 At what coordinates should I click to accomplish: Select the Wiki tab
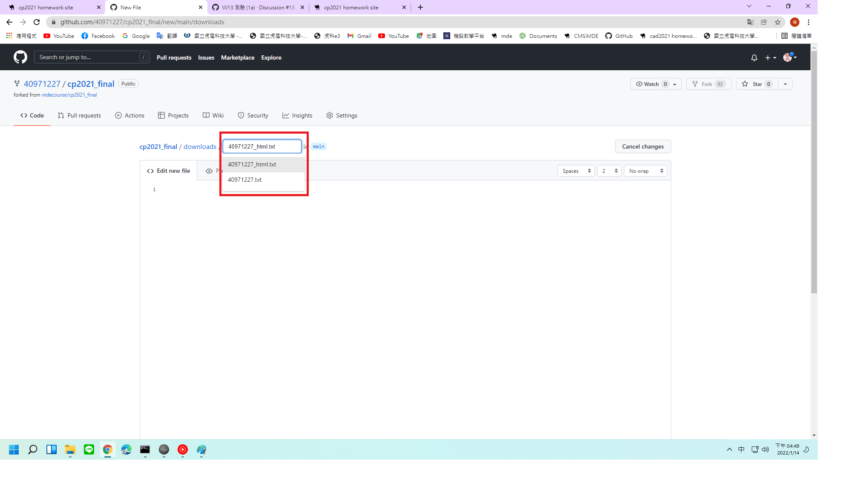point(213,115)
